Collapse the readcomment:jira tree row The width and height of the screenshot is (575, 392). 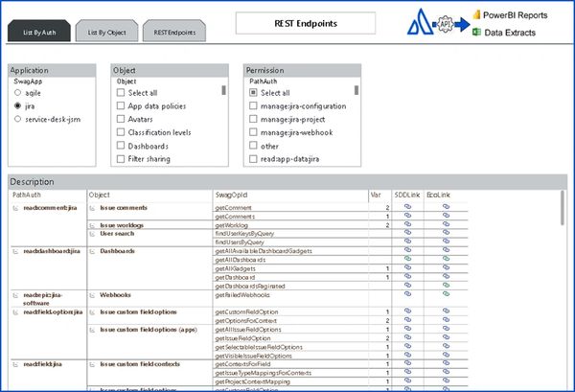pyautogui.click(x=16, y=208)
